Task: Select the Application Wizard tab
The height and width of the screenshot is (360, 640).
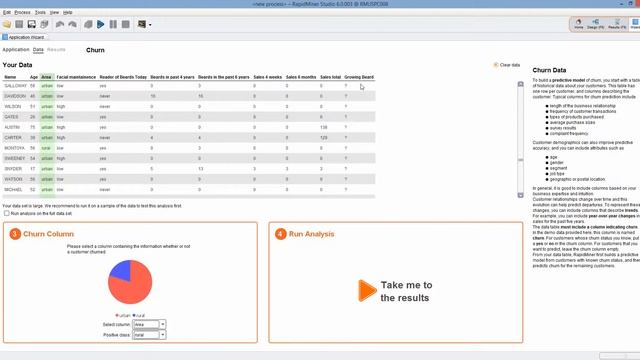Action: click(26, 37)
